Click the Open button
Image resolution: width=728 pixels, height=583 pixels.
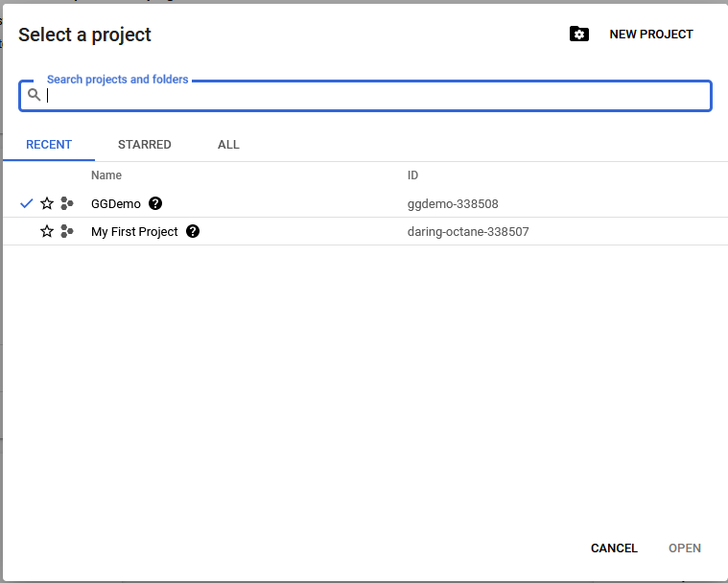click(x=684, y=548)
